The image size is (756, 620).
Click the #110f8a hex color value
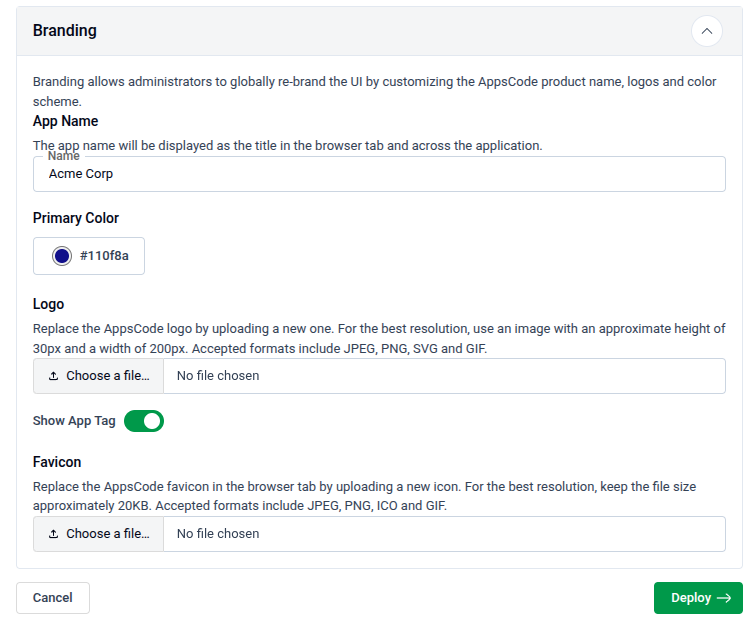pos(104,256)
